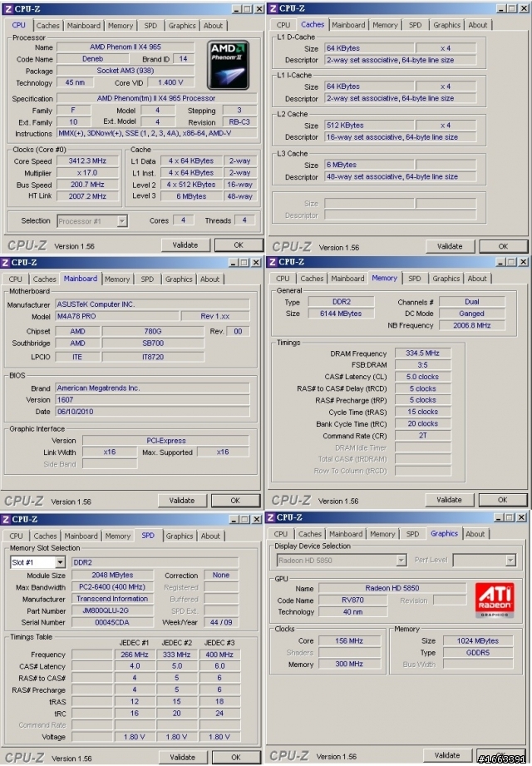Click Validate in the Memory tab window
Image resolution: width=532 pixels, height=766 pixels.
pyautogui.click(x=449, y=500)
